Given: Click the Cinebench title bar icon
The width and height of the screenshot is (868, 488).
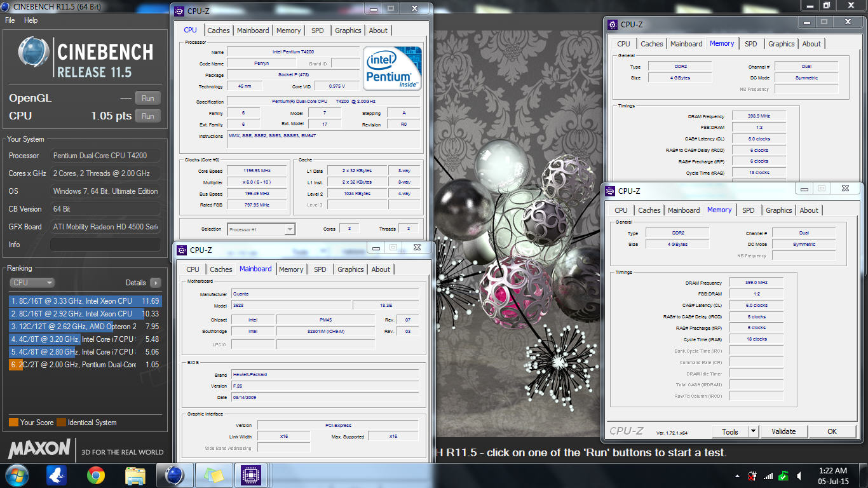Looking at the screenshot, I should (6, 6).
